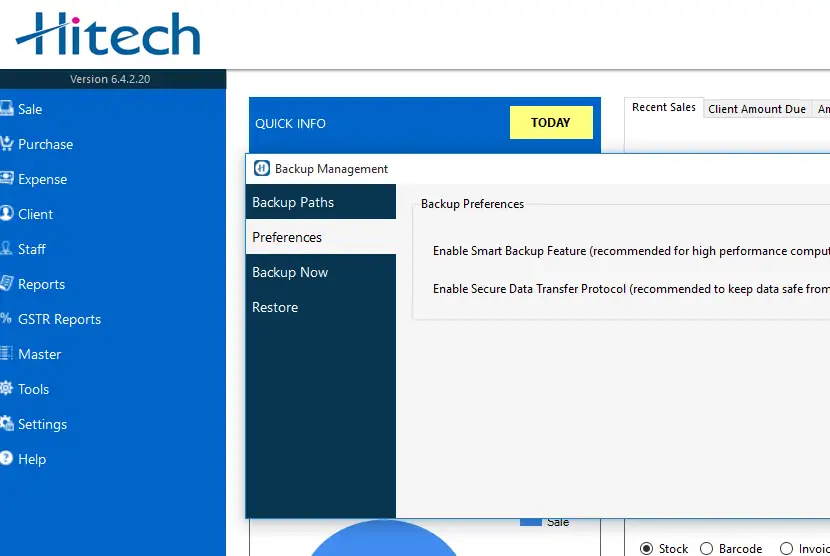Open the Sale module icon
Image resolution: width=830 pixels, height=556 pixels.
click(6, 109)
